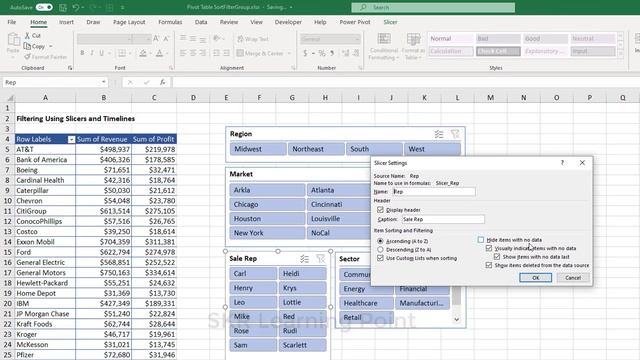640x360 pixels.
Task: Switch to the Page Layout tab
Action: (129, 22)
